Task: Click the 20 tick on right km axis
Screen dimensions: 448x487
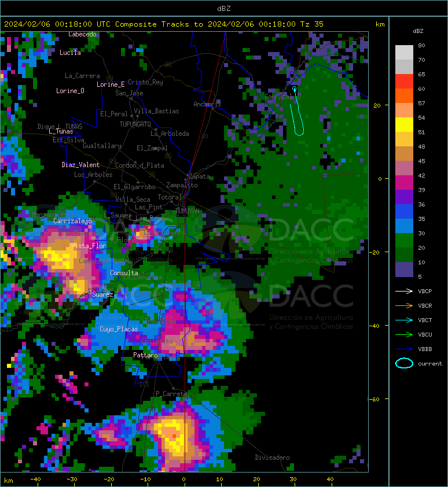Action: [377, 105]
